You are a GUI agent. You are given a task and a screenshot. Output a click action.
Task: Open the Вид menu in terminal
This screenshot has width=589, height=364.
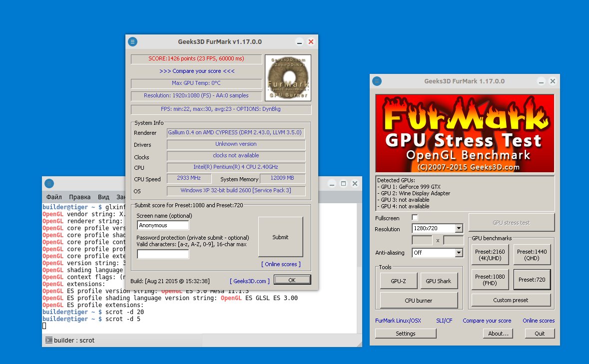coord(104,197)
